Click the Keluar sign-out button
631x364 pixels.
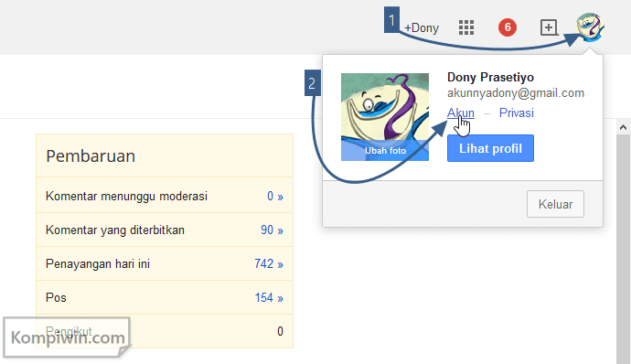555,204
